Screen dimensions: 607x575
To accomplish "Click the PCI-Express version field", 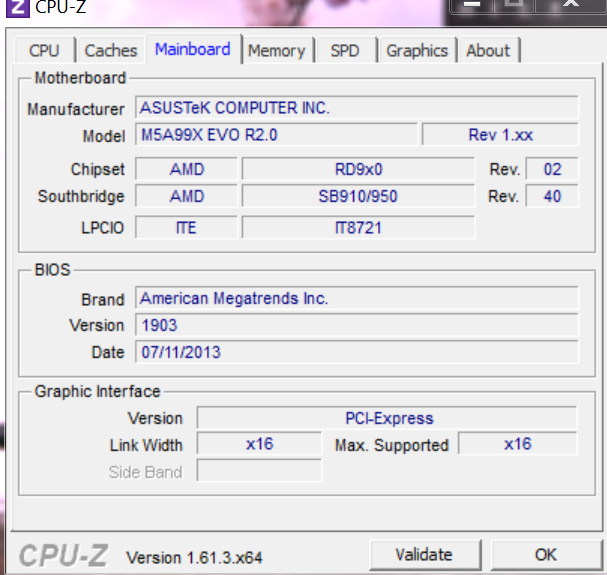I will click(387, 418).
